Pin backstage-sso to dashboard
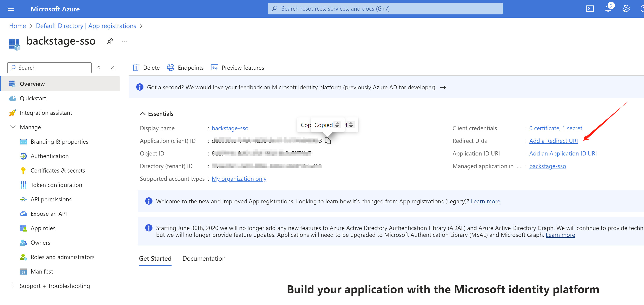This screenshot has width=644, height=305. [x=110, y=41]
